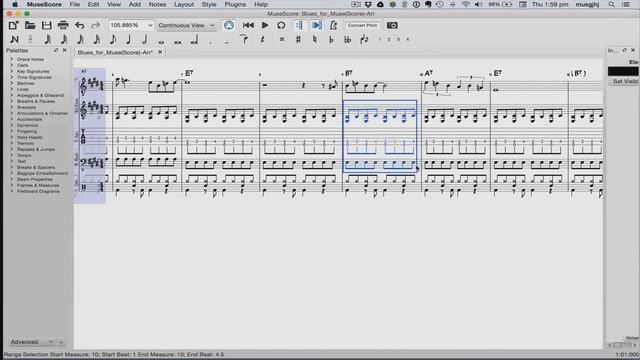This screenshot has height=360, width=640.
Task: Open the Advanced workspace dropdown
Action: (x=32, y=342)
